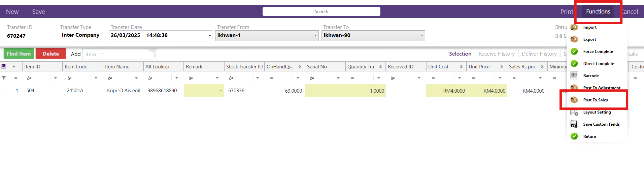Open the Transfer To dropdown showing Ikhwan-90
The height and width of the screenshot is (190, 644).
[421, 35]
